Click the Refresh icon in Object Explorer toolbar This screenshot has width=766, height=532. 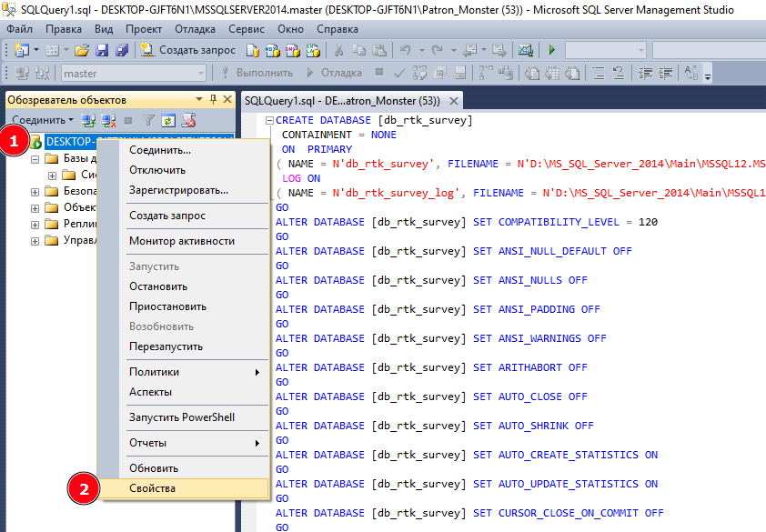[x=168, y=120]
